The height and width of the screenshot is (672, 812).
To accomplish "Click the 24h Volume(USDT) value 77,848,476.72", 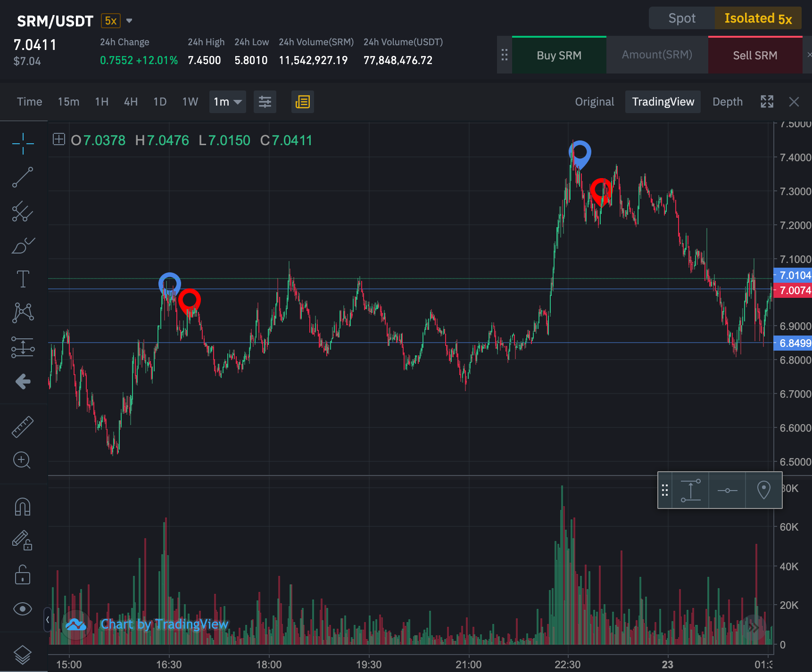I will pyautogui.click(x=398, y=60).
